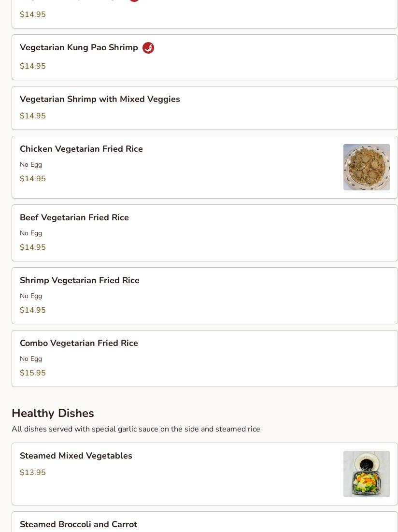Click the Healthy Dishes garlic sauce description text
This screenshot has height=532, width=398.
(136, 429)
